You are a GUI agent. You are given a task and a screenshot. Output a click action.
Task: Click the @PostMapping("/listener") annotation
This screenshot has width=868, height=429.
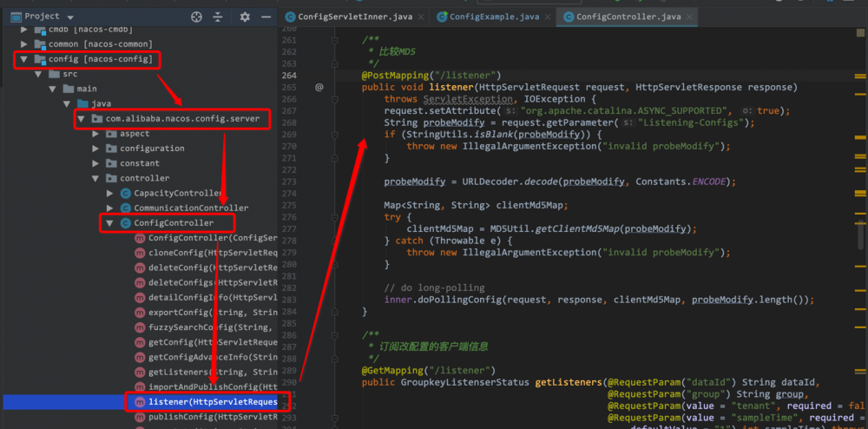tap(431, 76)
